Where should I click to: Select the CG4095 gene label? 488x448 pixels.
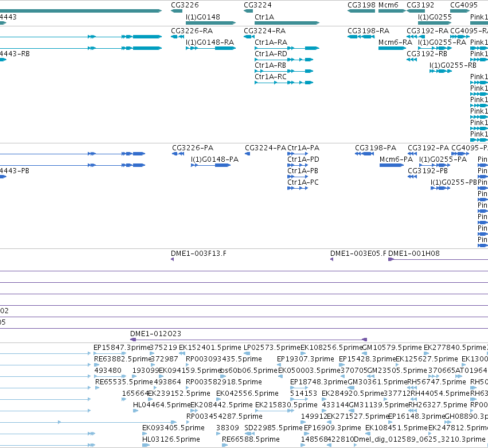(x=464, y=5)
